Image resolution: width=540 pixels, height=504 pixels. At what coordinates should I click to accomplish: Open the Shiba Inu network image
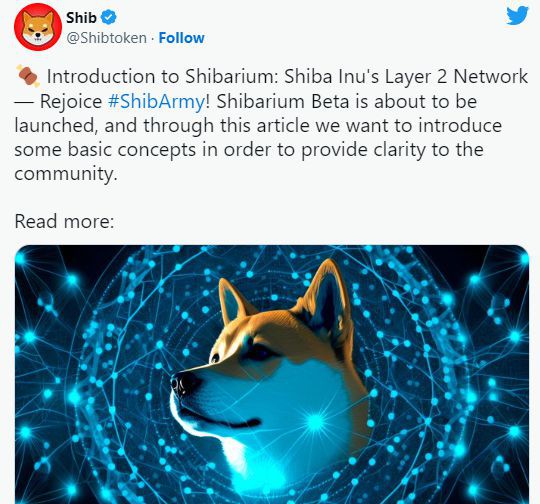coord(272,374)
